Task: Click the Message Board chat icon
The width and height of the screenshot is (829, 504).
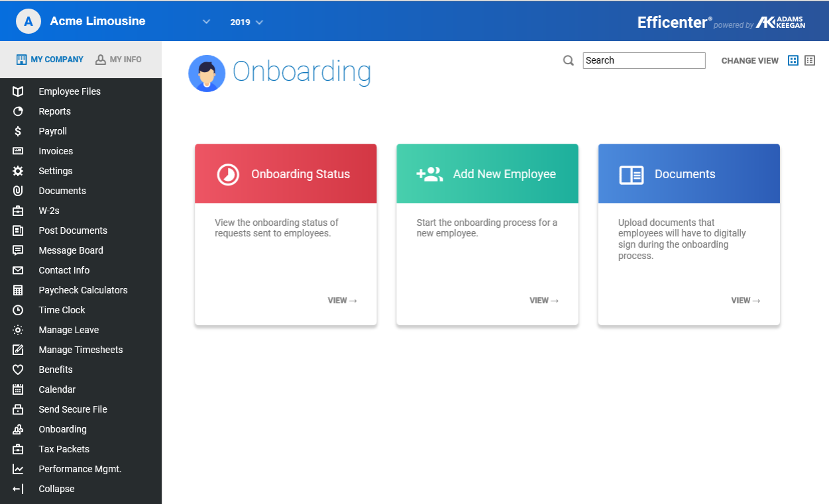Action: pos(18,250)
